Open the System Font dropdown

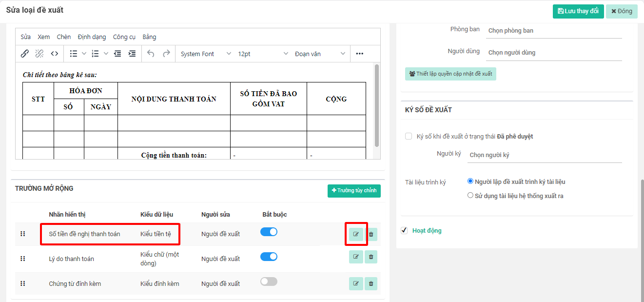coord(205,54)
